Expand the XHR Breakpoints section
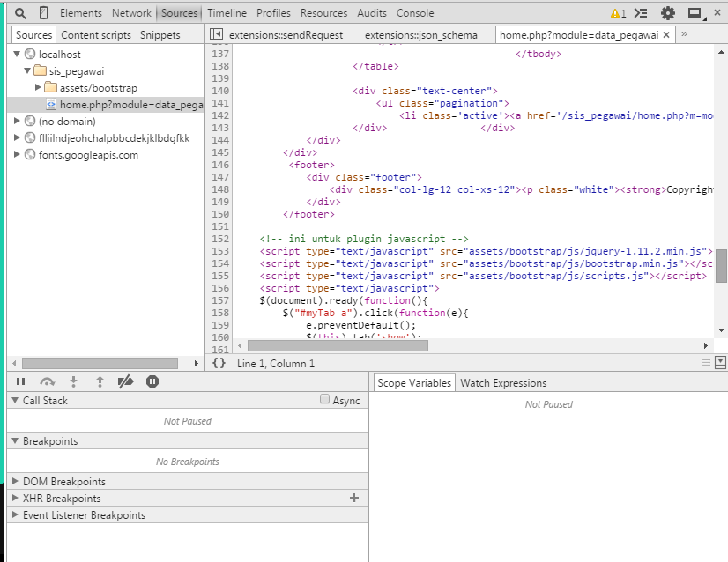Screen dimensions: 728x562 [15, 498]
